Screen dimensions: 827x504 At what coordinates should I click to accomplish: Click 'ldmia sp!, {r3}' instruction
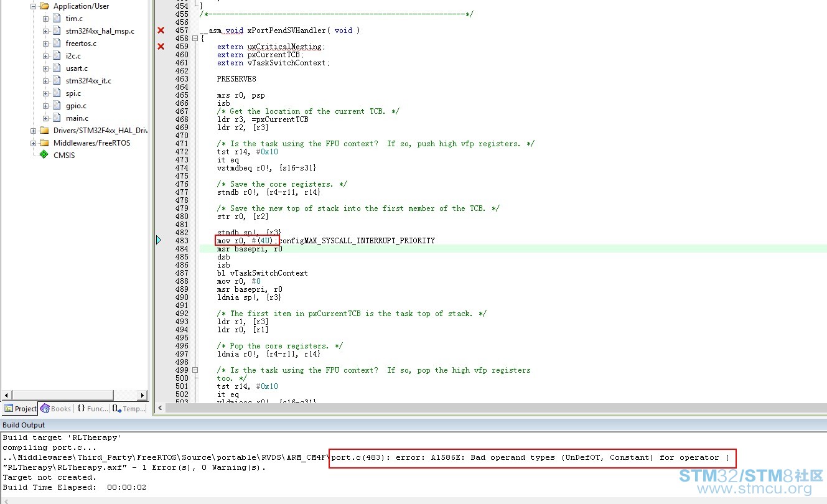point(250,297)
